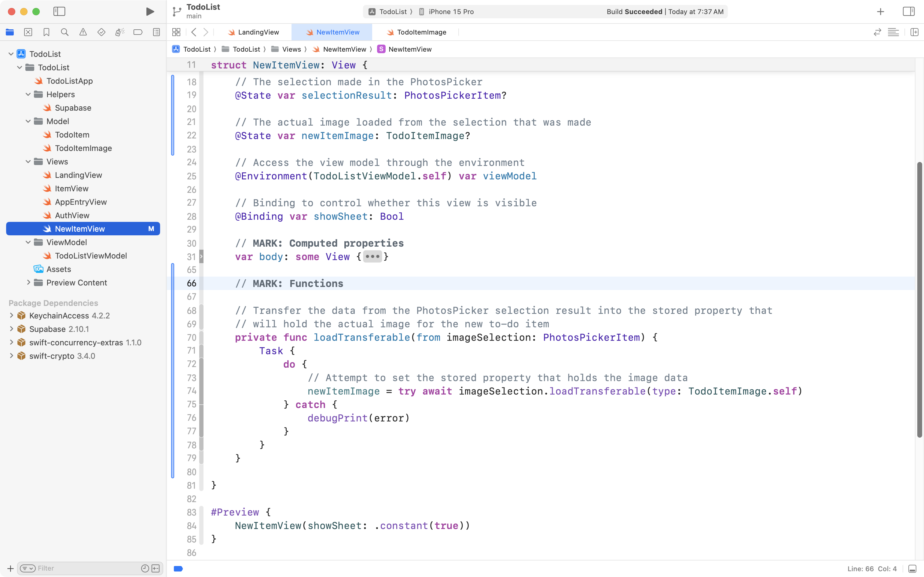Expand the folded body code on line 31

pos(372,256)
